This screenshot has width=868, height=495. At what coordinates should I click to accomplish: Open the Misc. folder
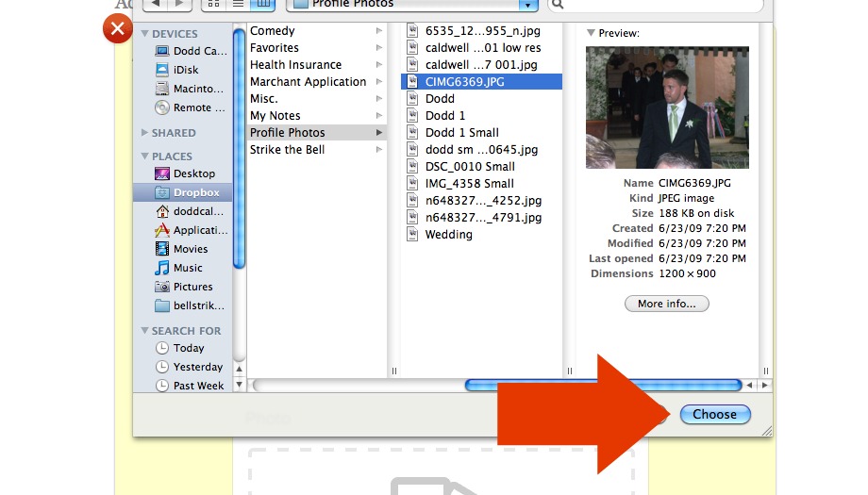pos(315,99)
